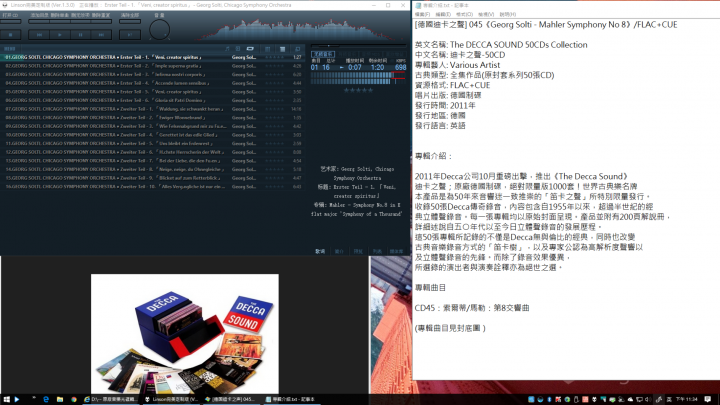This screenshot has height=405, width=720.
Task: Switch to the Chrome 045 tab taskbar button
Action: [231, 399]
